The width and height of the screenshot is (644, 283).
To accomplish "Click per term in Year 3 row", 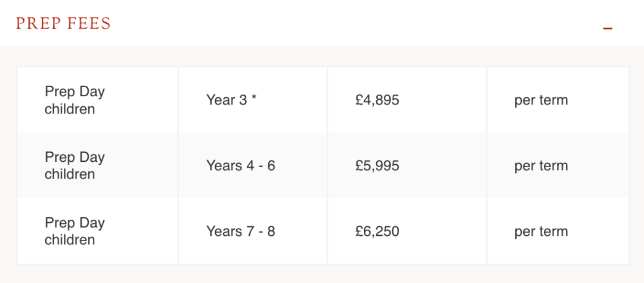I will pos(541,101).
